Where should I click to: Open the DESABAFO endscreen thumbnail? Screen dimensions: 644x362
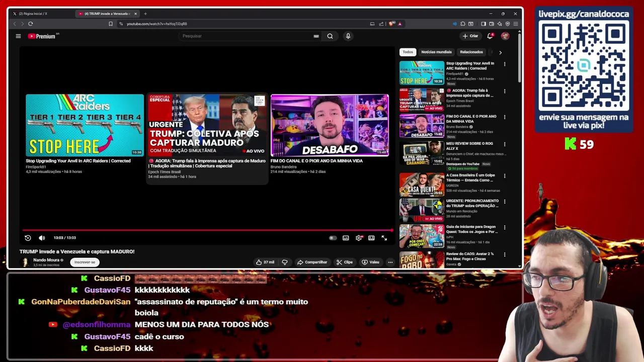(x=330, y=125)
